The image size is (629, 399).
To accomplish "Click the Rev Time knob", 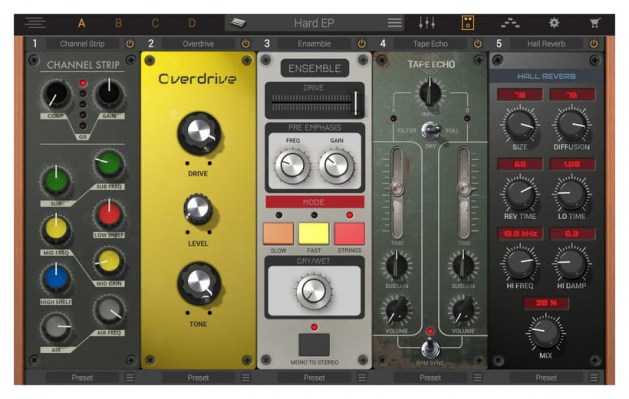I will pyautogui.click(x=519, y=194).
